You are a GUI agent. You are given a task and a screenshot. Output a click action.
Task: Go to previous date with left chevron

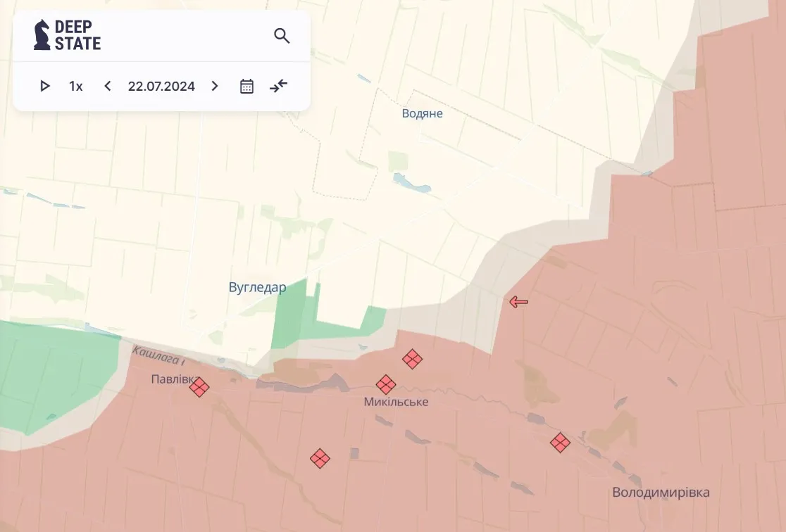(x=108, y=86)
